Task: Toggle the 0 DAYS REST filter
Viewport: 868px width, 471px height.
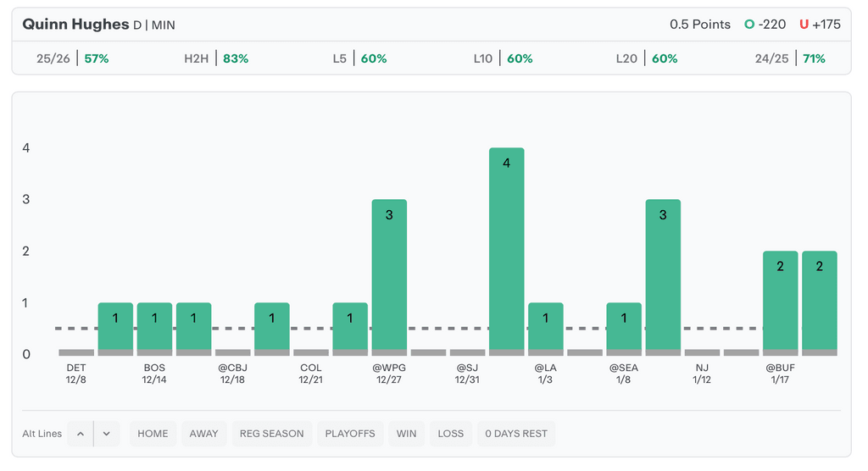Action: click(515, 434)
